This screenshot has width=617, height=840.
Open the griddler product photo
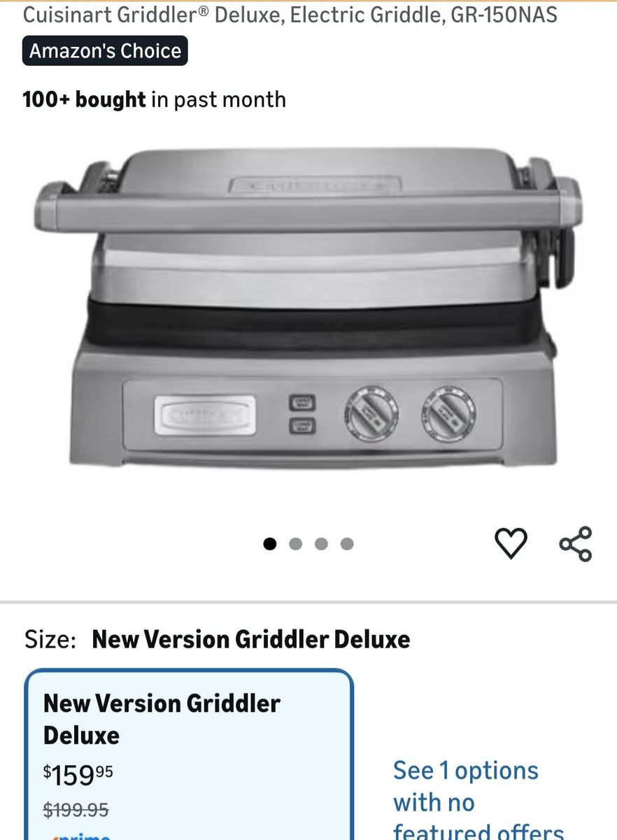pos(308,308)
